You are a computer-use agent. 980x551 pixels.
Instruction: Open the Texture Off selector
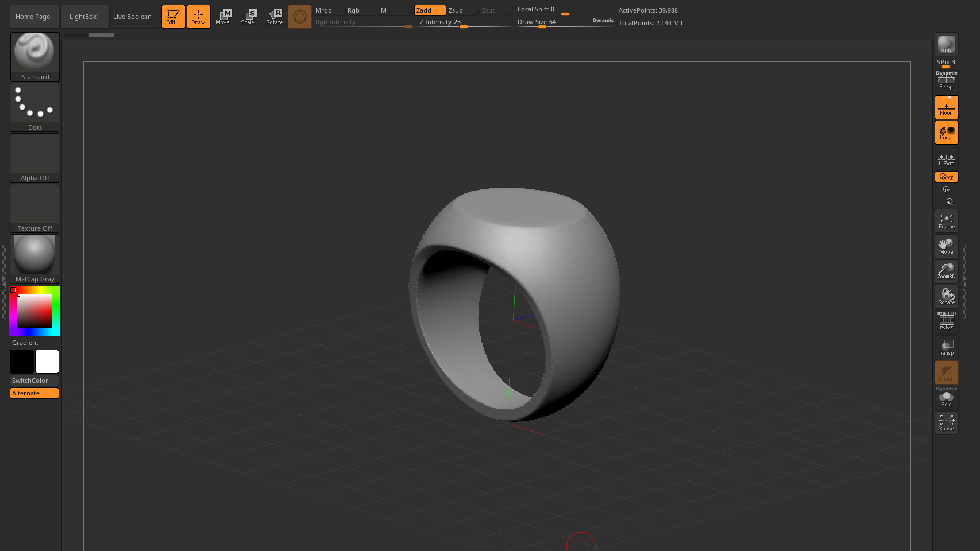[34, 208]
